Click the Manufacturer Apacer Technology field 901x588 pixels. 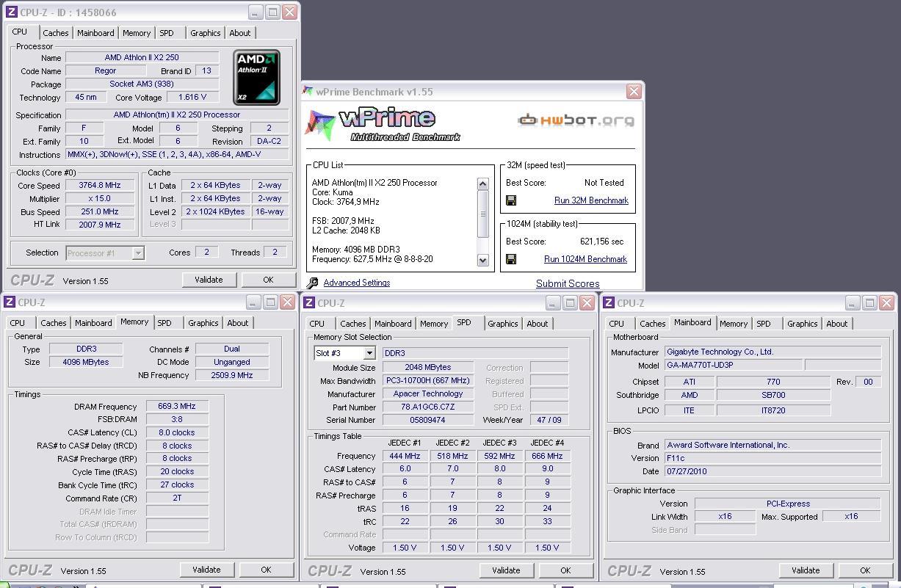pos(428,394)
